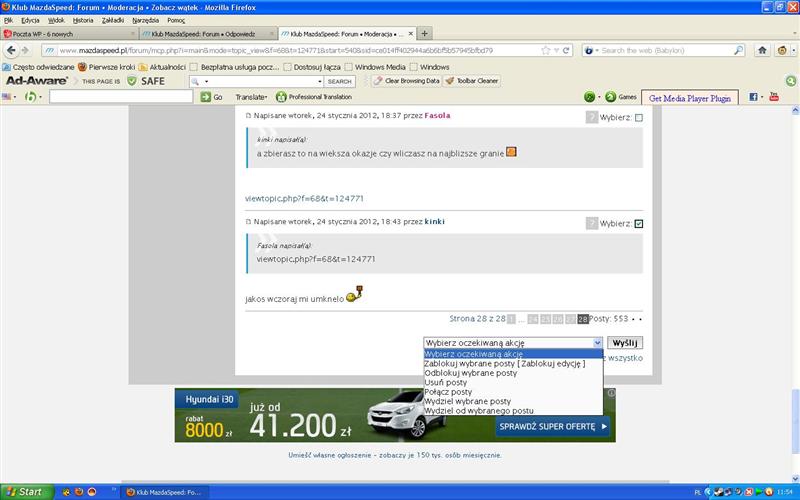
Task: Tick the Wybierz checkbox on Fasola's post
Action: tap(639, 118)
